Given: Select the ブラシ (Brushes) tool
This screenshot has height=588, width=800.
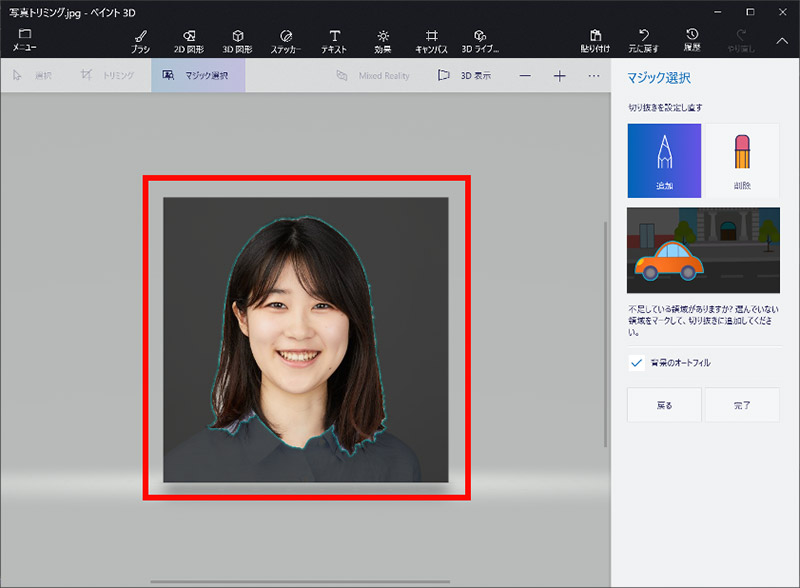Looking at the screenshot, I should click(140, 40).
